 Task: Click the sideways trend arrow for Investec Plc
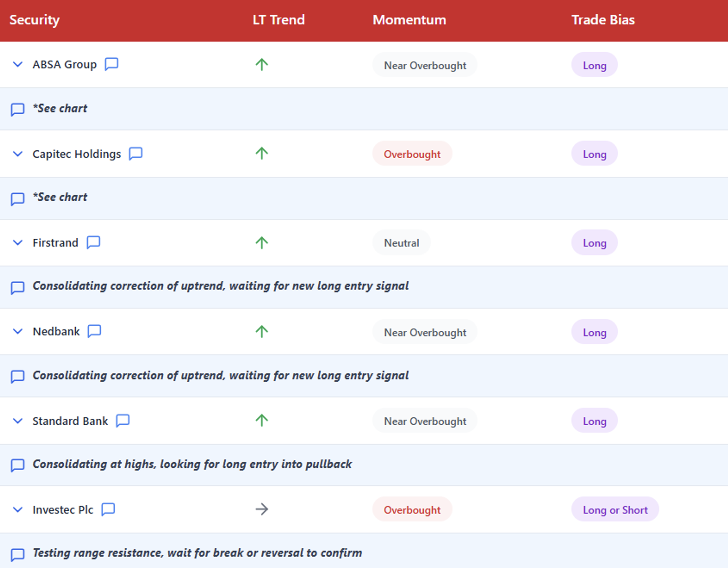click(x=262, y=509)
